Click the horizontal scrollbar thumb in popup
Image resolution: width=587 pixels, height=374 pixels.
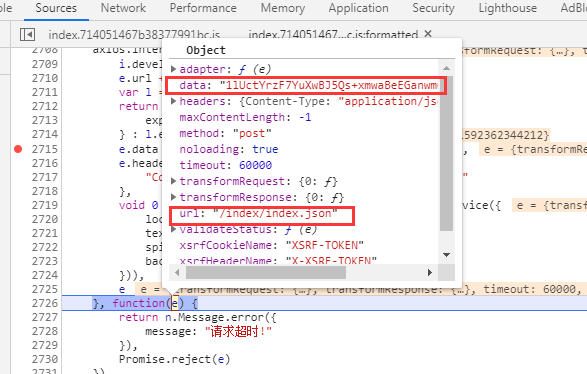click(x=266, y=273)
